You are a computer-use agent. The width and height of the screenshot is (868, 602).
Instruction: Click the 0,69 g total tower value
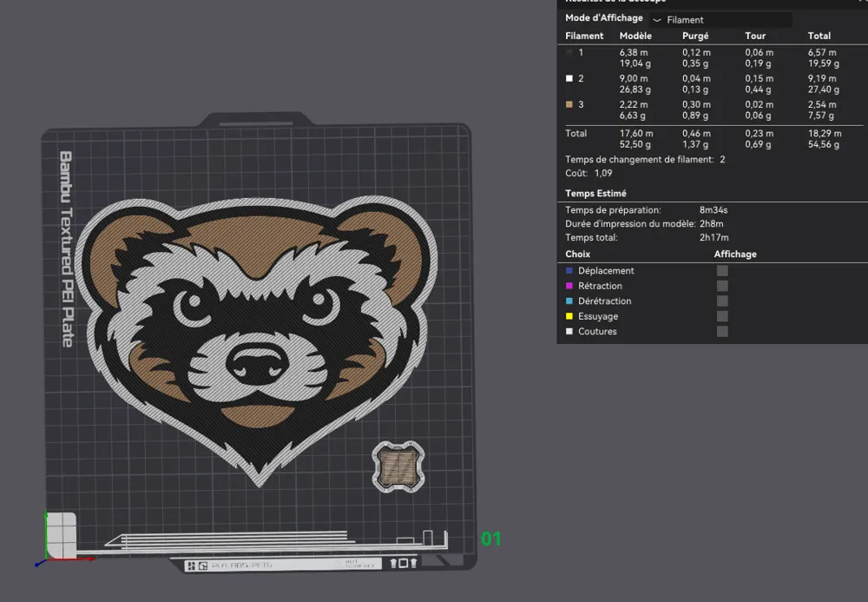pos(758,144)
